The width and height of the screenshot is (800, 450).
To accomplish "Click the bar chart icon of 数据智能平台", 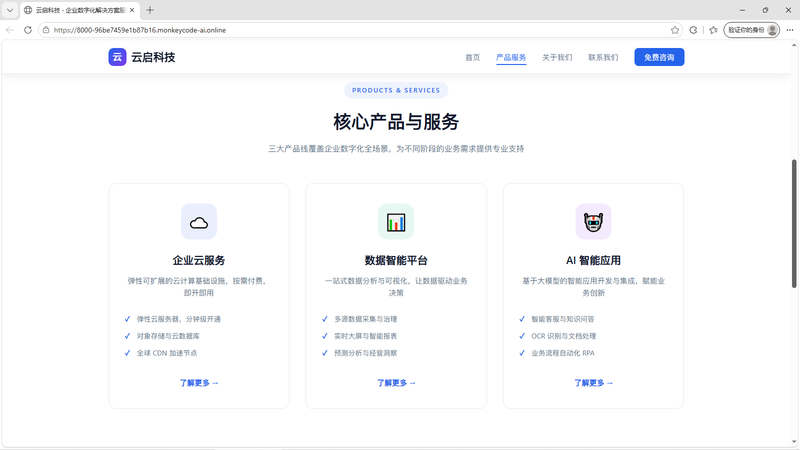I will pos(396,222).
